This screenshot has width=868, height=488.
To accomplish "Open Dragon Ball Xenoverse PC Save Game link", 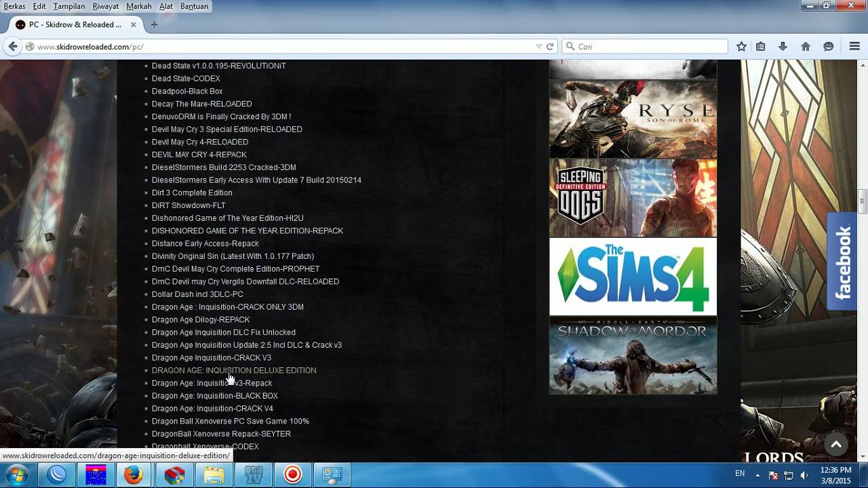I will coord(231,421).
